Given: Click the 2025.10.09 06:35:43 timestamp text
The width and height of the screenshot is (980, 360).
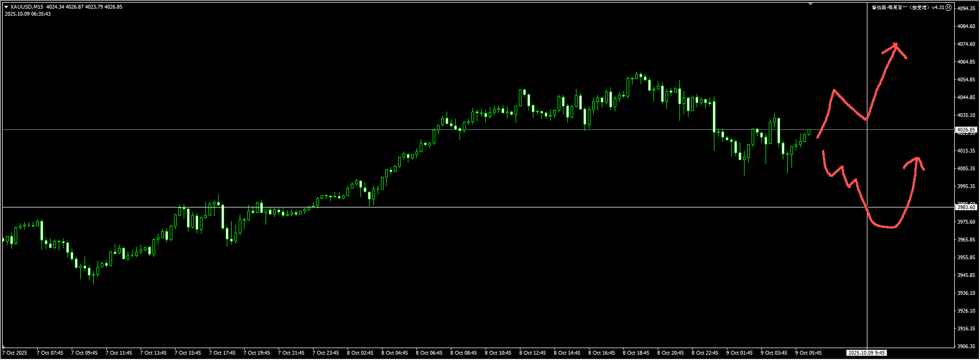Looking at the screenshot, I should pos(28,14).
